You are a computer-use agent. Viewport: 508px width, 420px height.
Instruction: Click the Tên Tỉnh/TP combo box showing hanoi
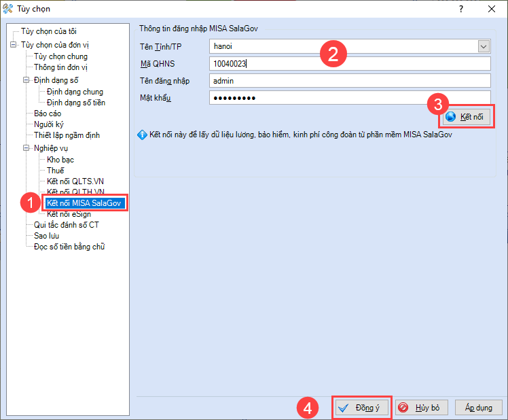tap(350, 46)
